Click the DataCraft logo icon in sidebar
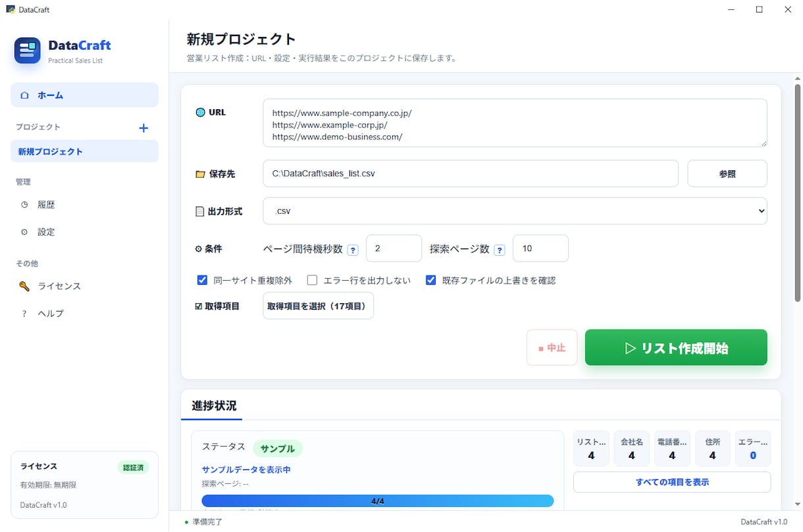The height and width of the screenshot is (532, 803). pos(28,51)
